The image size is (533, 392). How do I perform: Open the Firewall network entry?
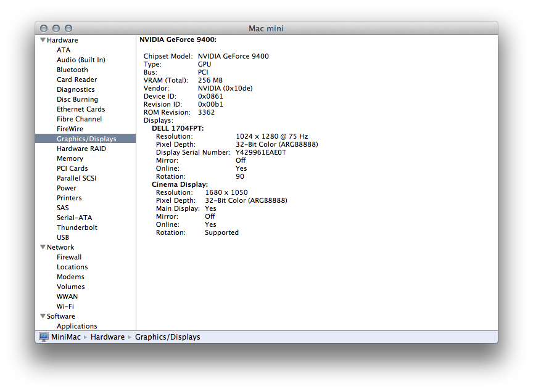click(x=69, y=257)
